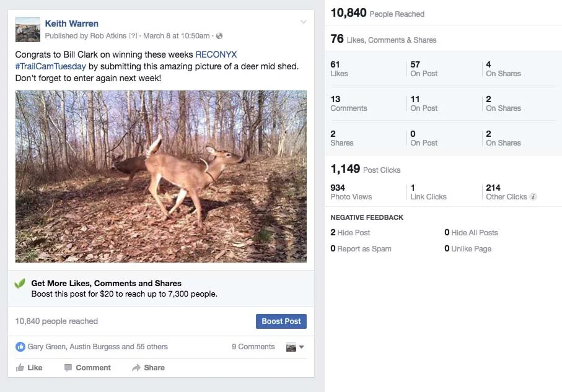Open the deer trail cam photo
This screenshot has height=392, width=562.
[161, 176]
